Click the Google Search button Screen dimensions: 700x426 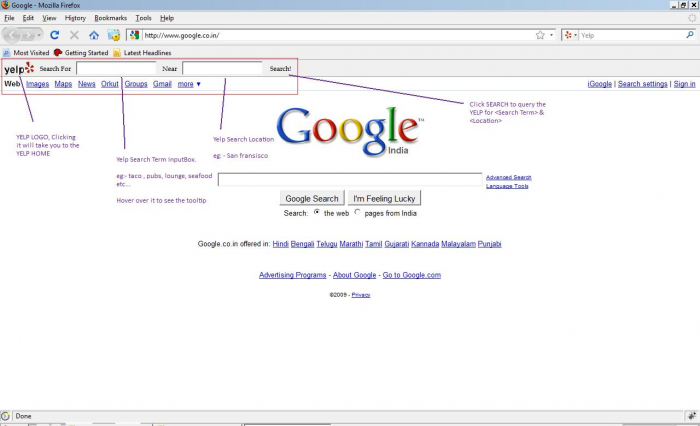(312, 198)
